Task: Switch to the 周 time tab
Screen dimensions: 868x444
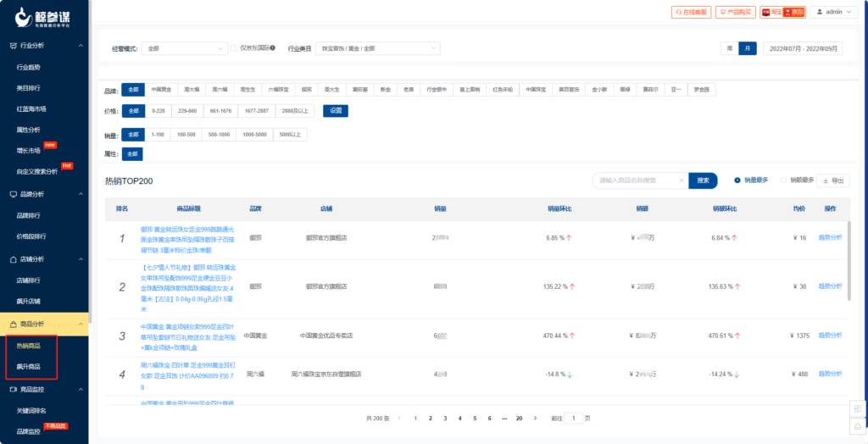Action: coord(730,48)
